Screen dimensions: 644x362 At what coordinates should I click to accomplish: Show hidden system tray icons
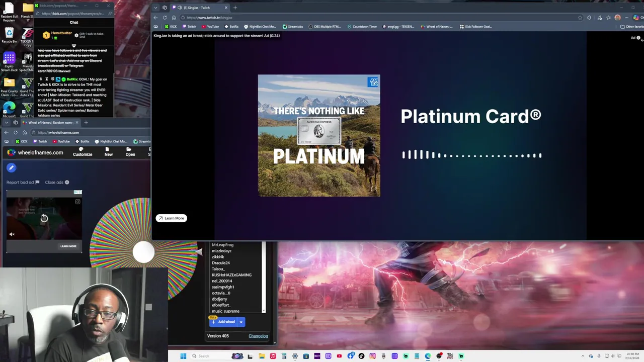tap(584, 356)
